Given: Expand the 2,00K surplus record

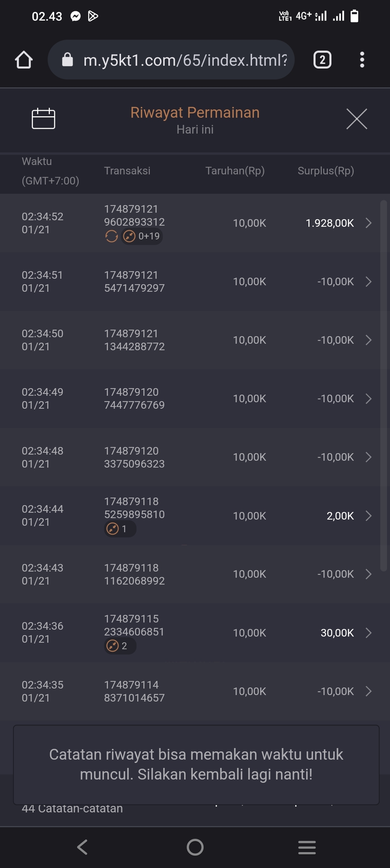Looking at the screenshot, I should point(368,516).
